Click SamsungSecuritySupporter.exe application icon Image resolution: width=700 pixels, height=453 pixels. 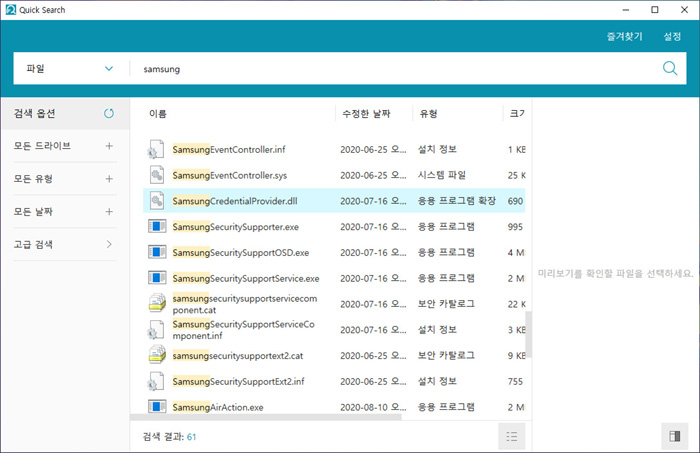pyautogui.click(x=157, y=226)
